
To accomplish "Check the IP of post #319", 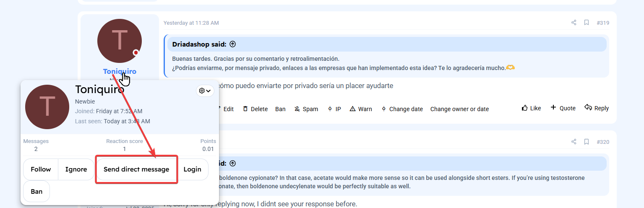I will coord(334,109).
